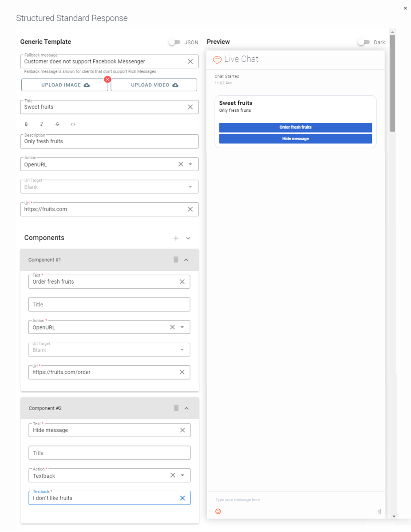Viewport: 411px width, 532px height.
Task: Click Order fresh fruits preview button
Action: (x=295, y=127)
